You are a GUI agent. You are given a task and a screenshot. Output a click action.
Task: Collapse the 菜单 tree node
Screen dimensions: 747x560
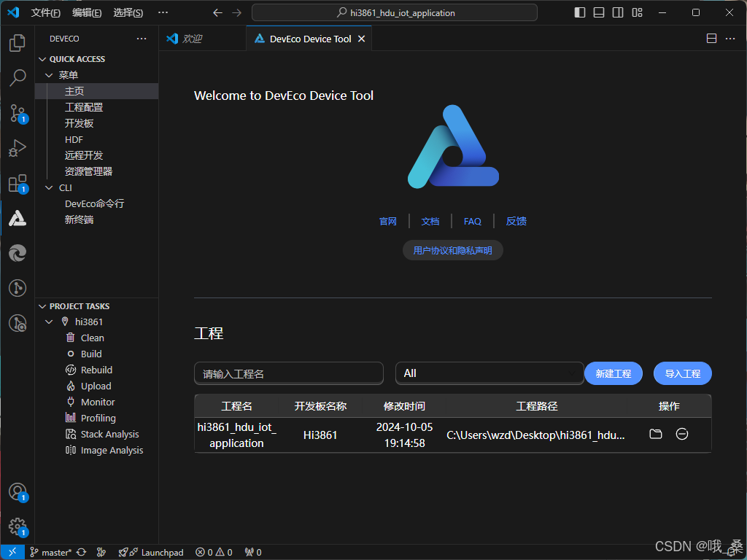click(x=49, y=75)
